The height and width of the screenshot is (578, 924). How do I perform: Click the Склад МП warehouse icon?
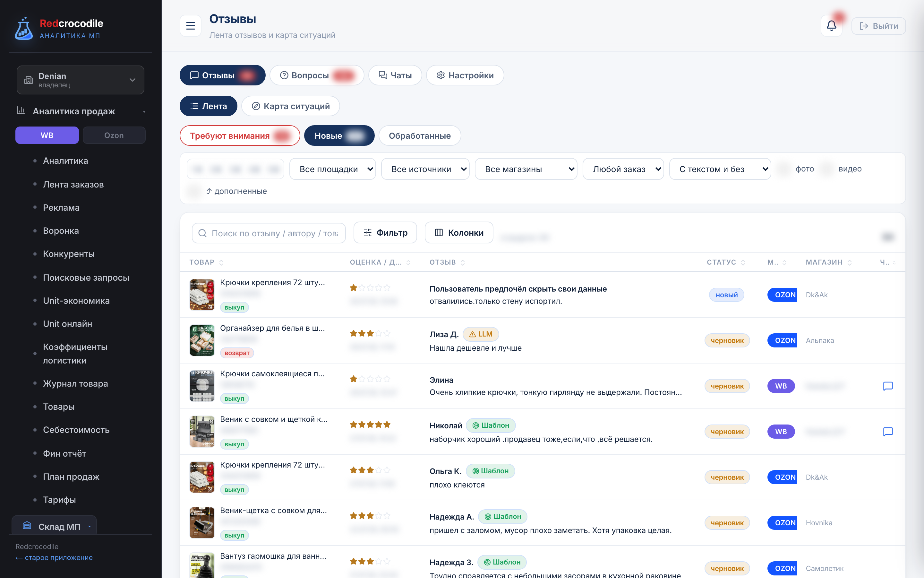pos(27,526)
